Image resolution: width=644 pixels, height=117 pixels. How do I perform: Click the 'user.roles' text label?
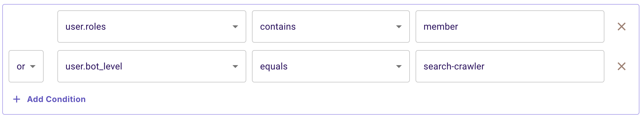(x=86, y=27)
